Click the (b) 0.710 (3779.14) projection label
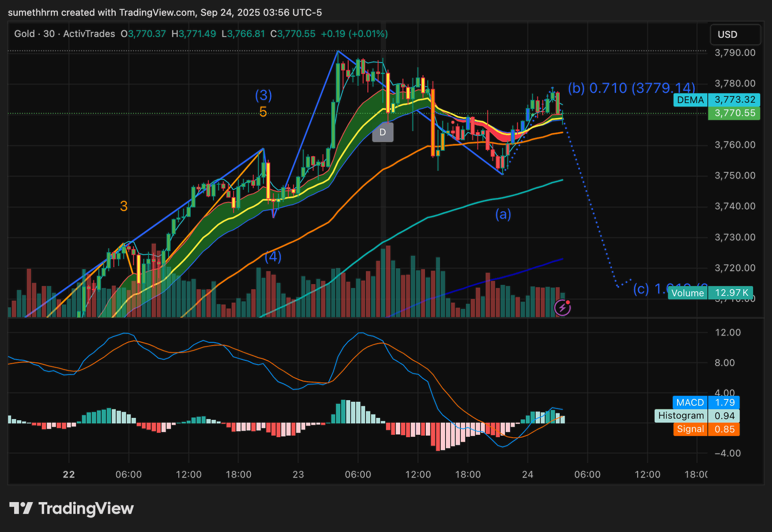Screen dimensions: 772x532 click(631, 88)
